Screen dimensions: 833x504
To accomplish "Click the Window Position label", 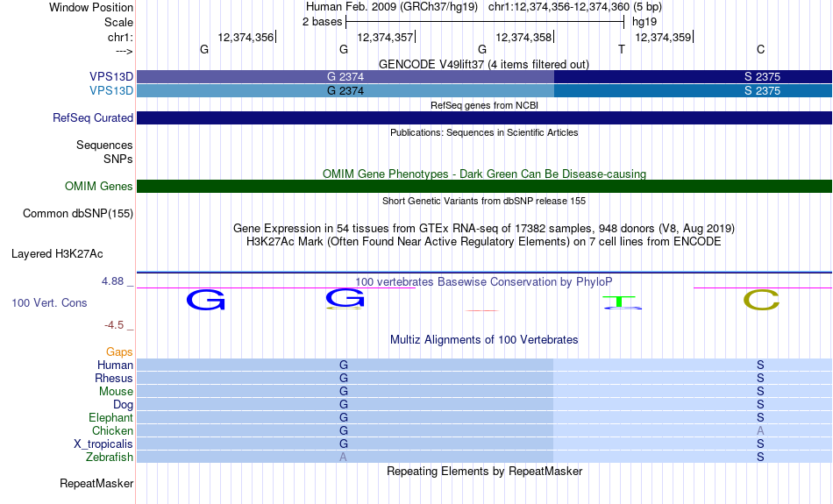I will point(91,7).
